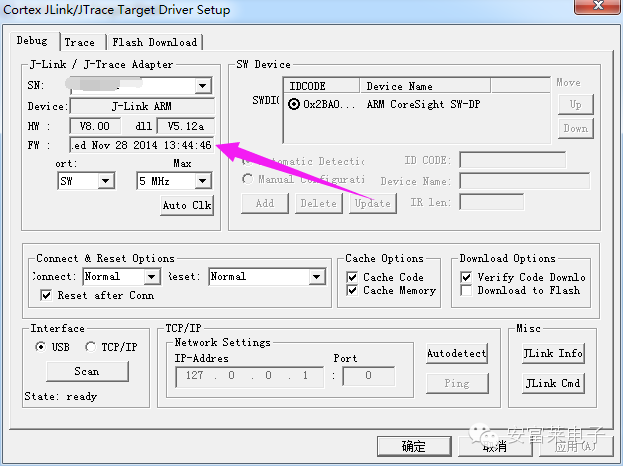Click the IP-Address field 127.0.0.1
The height and width of the screenshot is (466, 623).
[250, 376]
